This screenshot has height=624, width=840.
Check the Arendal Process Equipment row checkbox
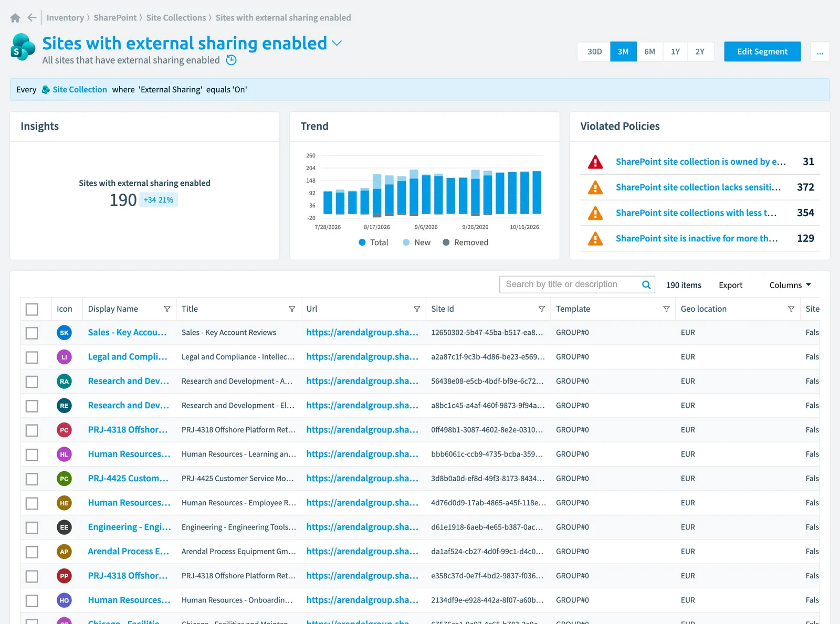pos(32,552)
